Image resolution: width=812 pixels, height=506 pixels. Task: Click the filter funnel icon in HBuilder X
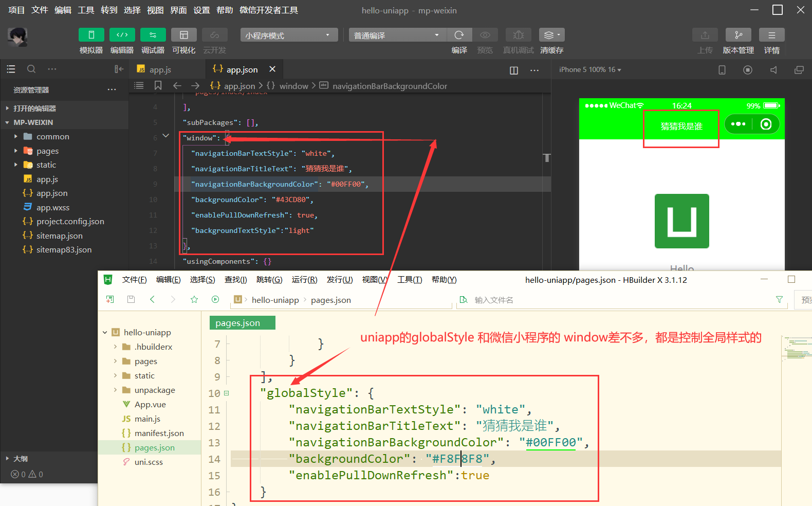[779, 299]
